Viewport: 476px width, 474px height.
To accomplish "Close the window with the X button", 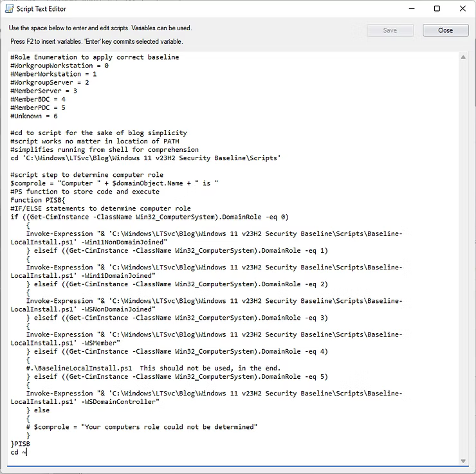I will (462, 9).
